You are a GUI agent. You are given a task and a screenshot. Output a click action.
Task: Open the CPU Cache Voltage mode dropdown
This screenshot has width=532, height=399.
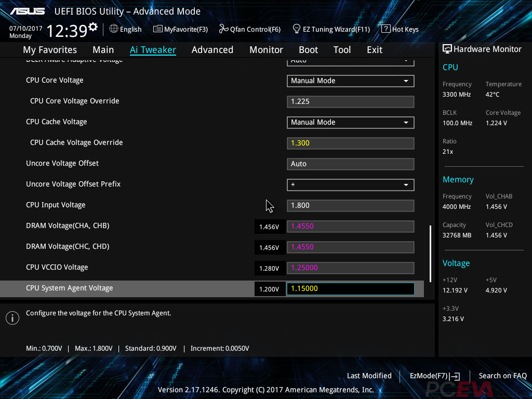tap(351, 123)
